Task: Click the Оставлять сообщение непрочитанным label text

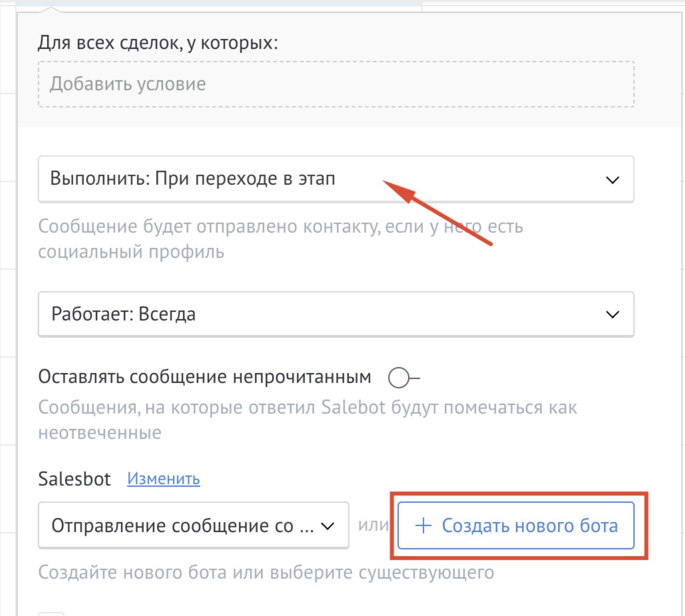Action: point(204,377)
